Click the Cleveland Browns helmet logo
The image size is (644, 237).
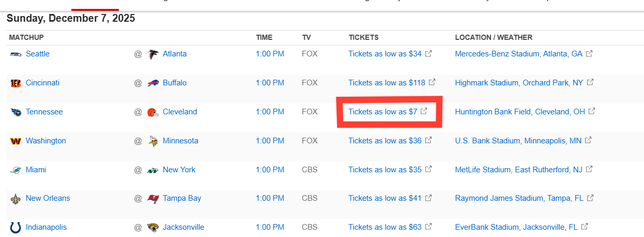152,112
